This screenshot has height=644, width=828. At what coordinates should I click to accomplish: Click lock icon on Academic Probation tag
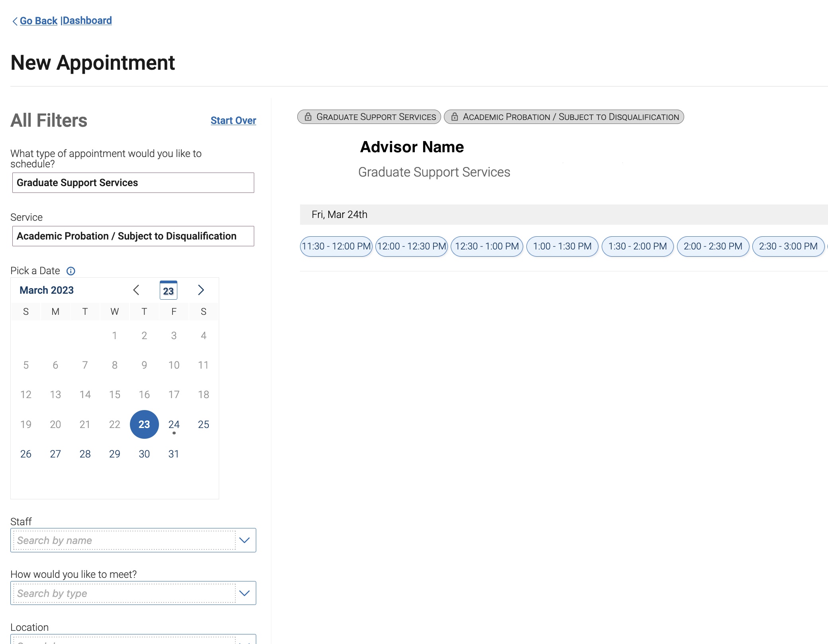454,117
